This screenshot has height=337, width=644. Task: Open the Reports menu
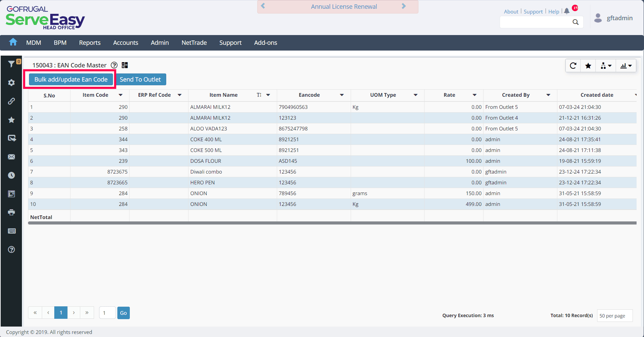[90, 43]
